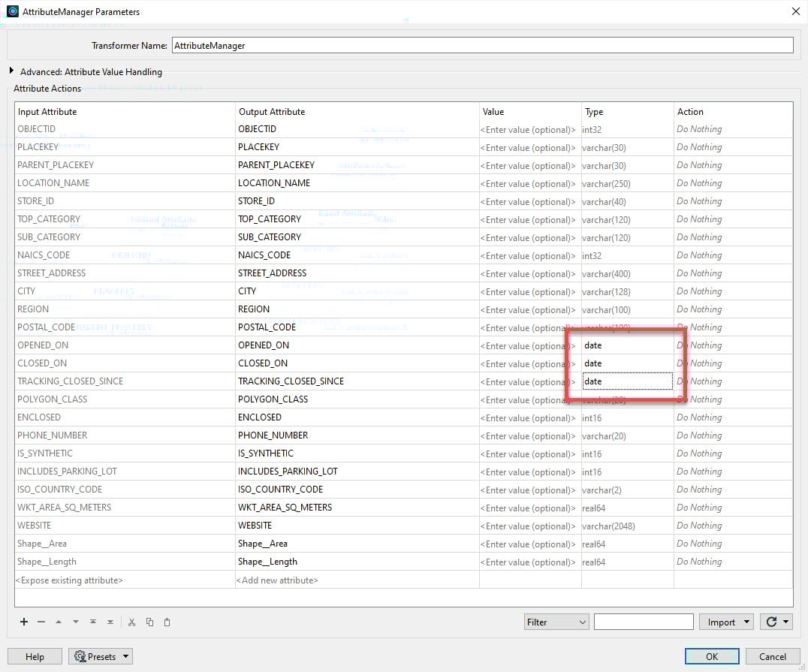Click <Expose existing attribute> cell
This screenshot has height=672, width=808.
125,580
